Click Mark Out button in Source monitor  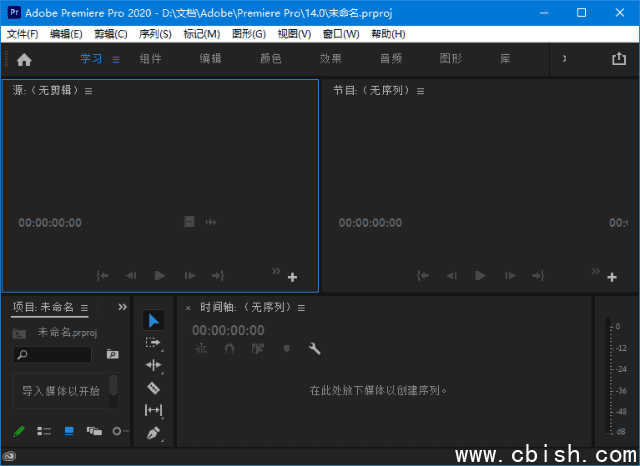(218, 276)
